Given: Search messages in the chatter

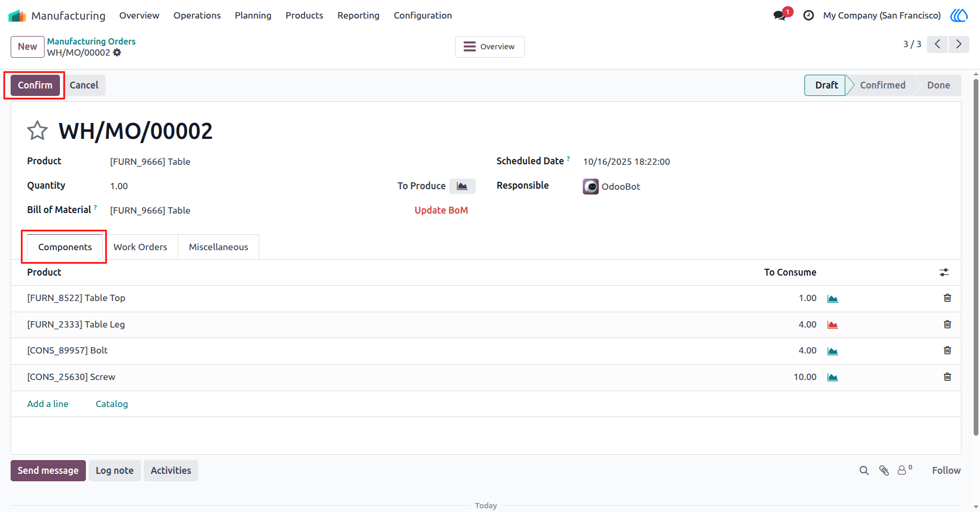Looking at the screenshot, I should [864, 471].
